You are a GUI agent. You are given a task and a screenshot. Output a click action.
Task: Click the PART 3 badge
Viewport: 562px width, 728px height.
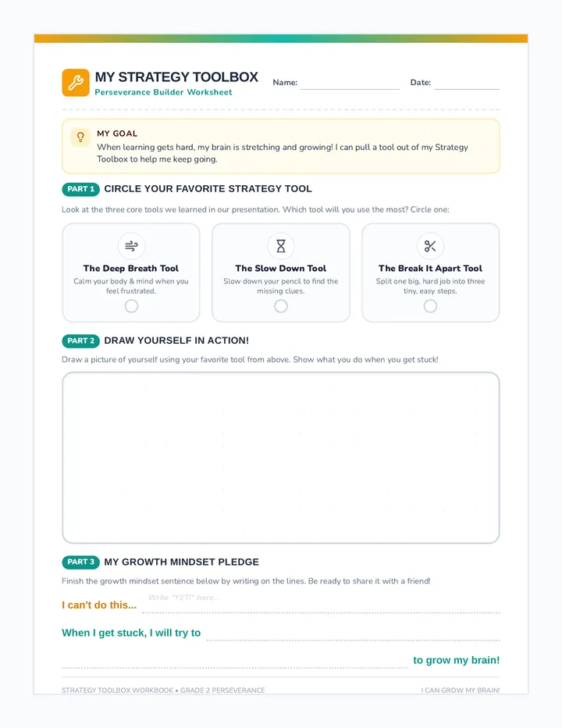tap(80, 562)
